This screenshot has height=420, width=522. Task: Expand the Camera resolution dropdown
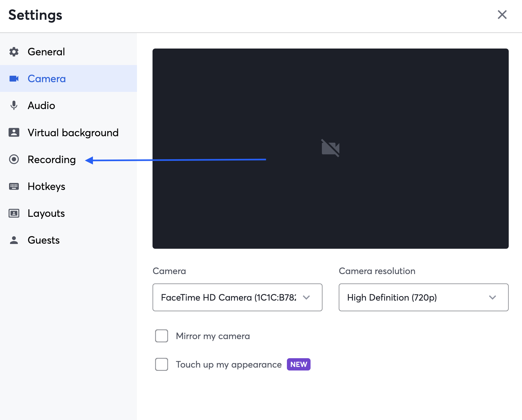(x=423, y=297)
